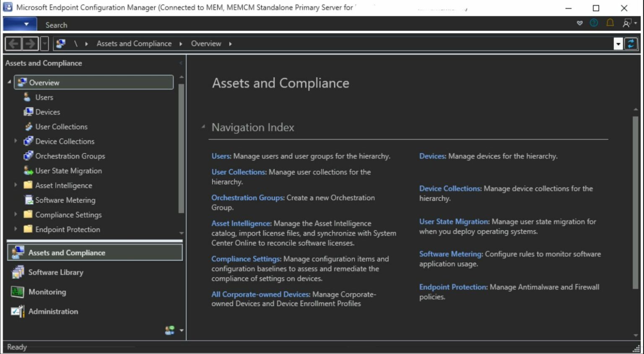Image resolution: width=644 pixels, height=354 pixels.
Task: Refresh the view with the refresh icon
Action: (631, 44)
